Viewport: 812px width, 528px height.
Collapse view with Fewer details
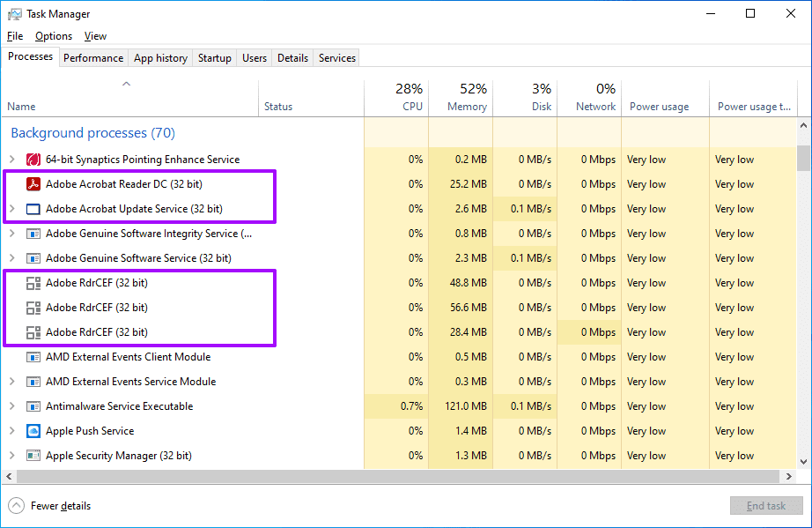click(x=49, y=506)
